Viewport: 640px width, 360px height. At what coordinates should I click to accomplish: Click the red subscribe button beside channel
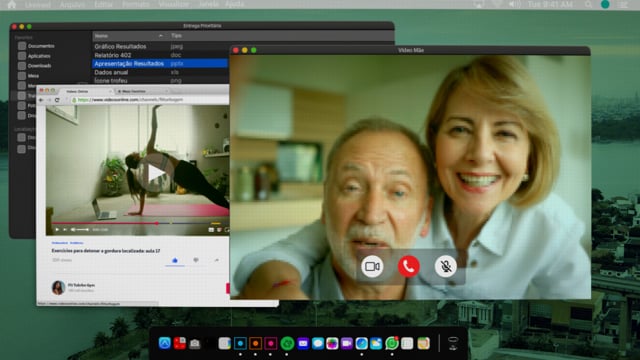227,288
